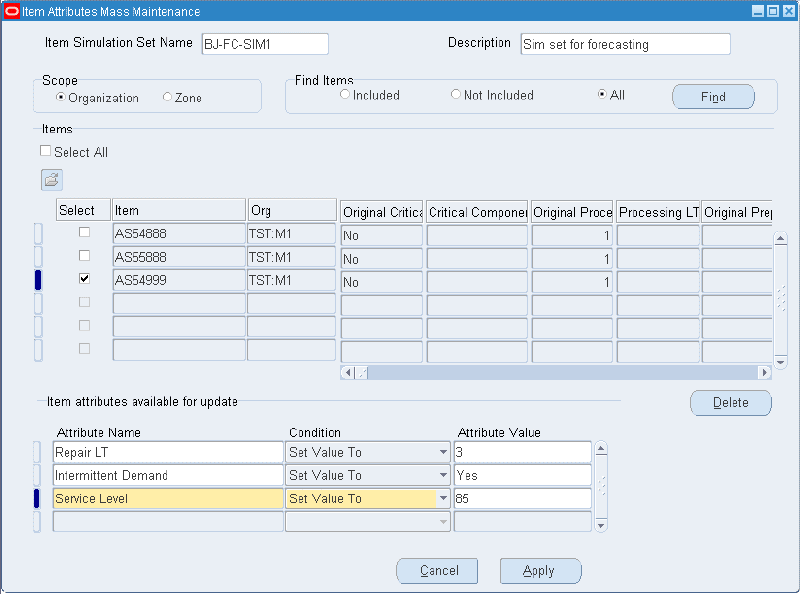
Task: Click the items grid vertical scroll down arrow
Action: [x=780, y=361]
